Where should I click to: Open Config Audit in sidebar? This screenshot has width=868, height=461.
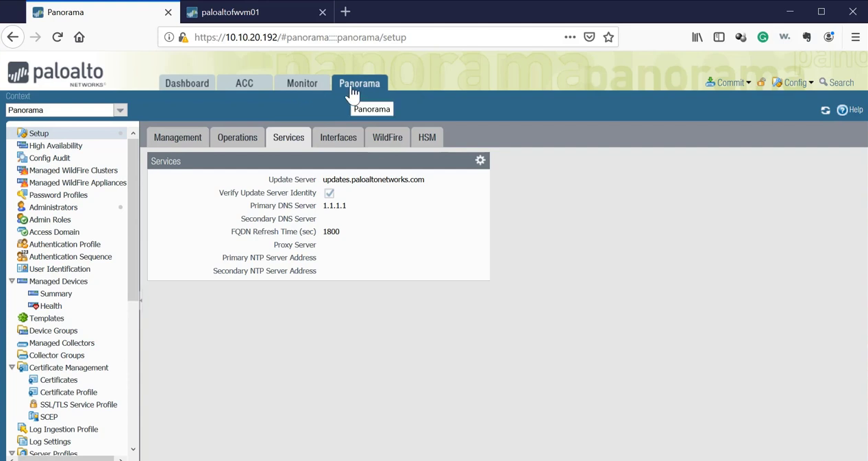tap(49, 158)
